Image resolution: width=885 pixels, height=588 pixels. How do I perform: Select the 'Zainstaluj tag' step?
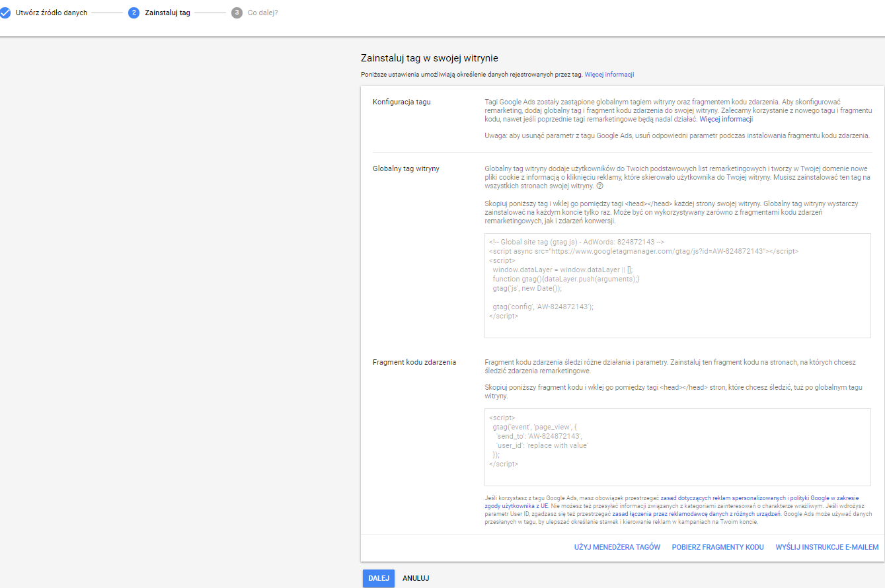[x=167, y=13]
